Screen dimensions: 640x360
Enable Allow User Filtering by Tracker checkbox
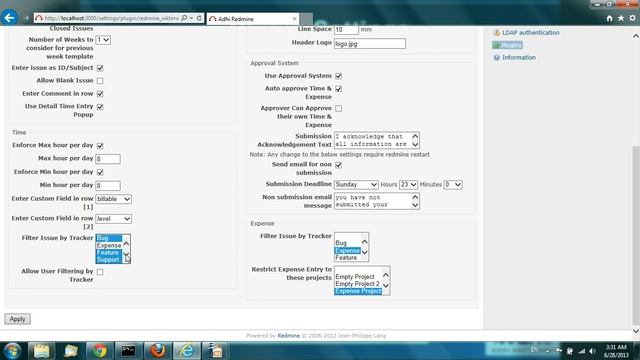100,272
